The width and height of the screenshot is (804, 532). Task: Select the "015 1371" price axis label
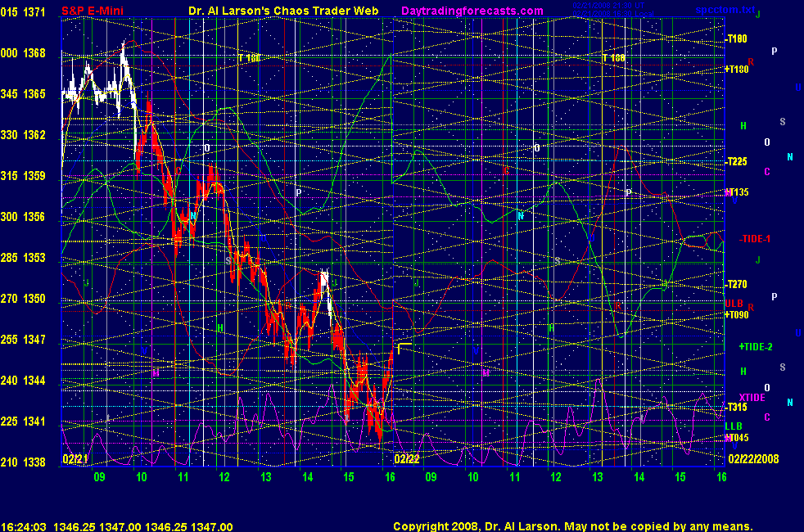[x=23, y=11]
